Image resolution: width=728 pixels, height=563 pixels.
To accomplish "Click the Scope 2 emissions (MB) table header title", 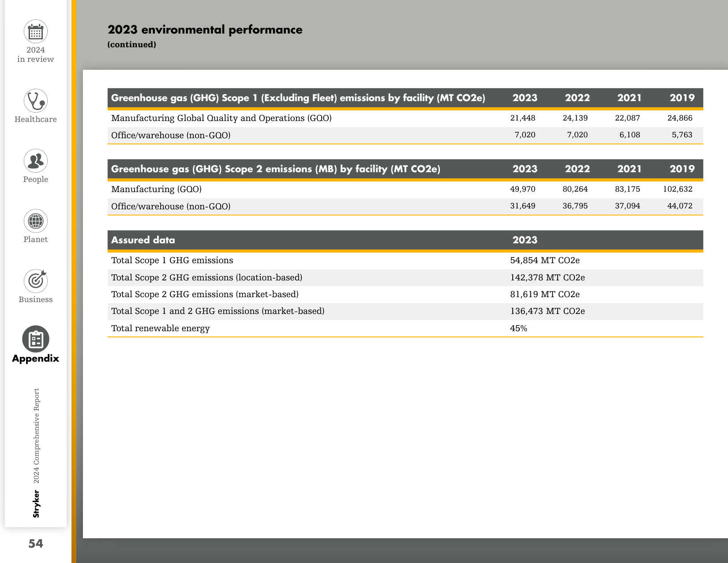I will pyautogui.click(x=276, y=169).
